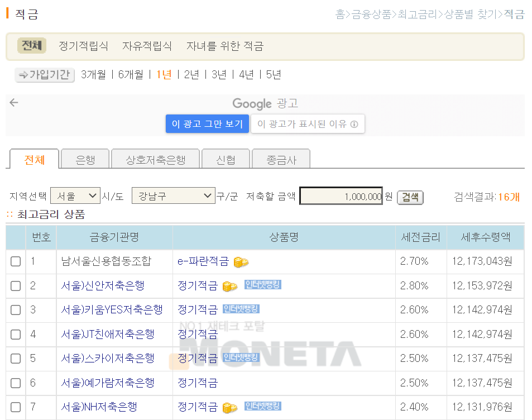Check the box for row 6 서울)예가람저축은행
Screen dimensions: 532x420
16,383
